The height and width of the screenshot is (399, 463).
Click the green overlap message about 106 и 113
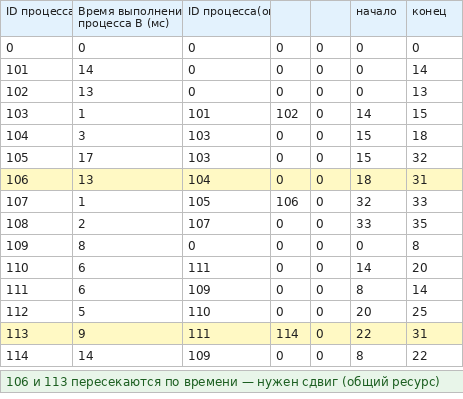tap(231, 381)
